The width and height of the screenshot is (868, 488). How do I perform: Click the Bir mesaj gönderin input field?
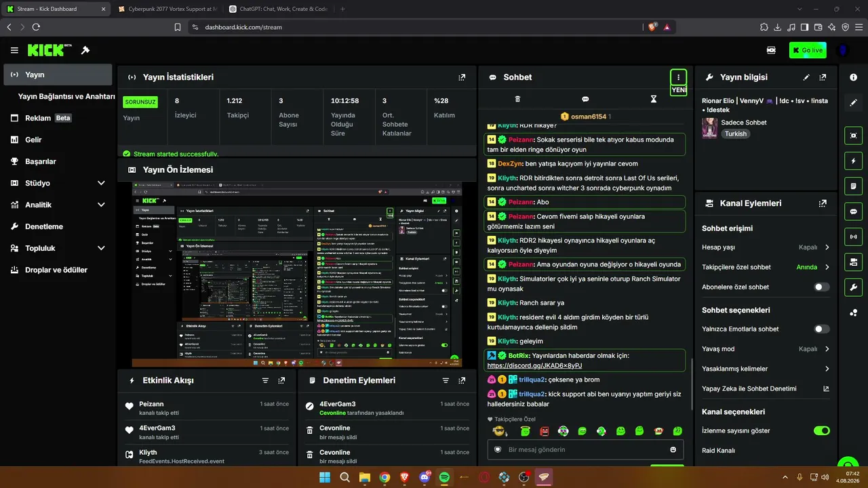click(x=585, y=449)
